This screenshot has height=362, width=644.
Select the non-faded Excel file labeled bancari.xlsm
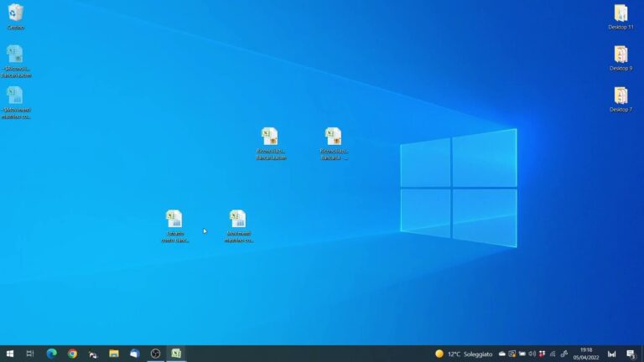[271, 143]
